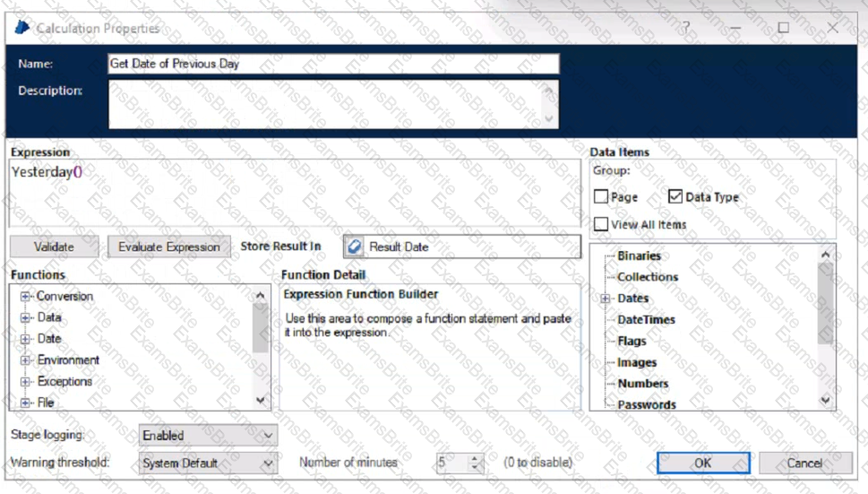Expand the Conversion functions node
Image resolution: width=868 pixels, height=494 pixels.
coord(26,297)
